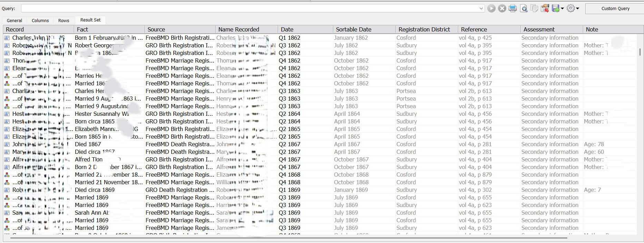Print the result set with printer icon
Viewport: 644px width, 243px height.
[x=513, y=8]
